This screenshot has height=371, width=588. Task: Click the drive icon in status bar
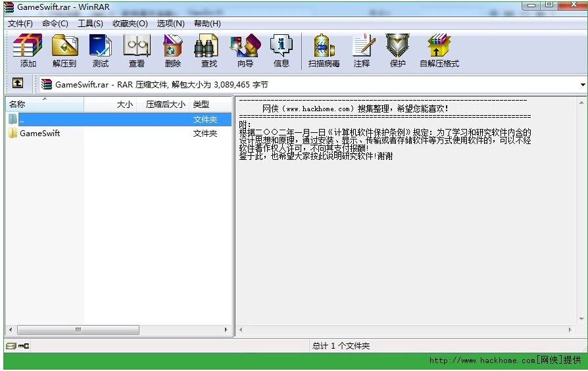(11, 346)
